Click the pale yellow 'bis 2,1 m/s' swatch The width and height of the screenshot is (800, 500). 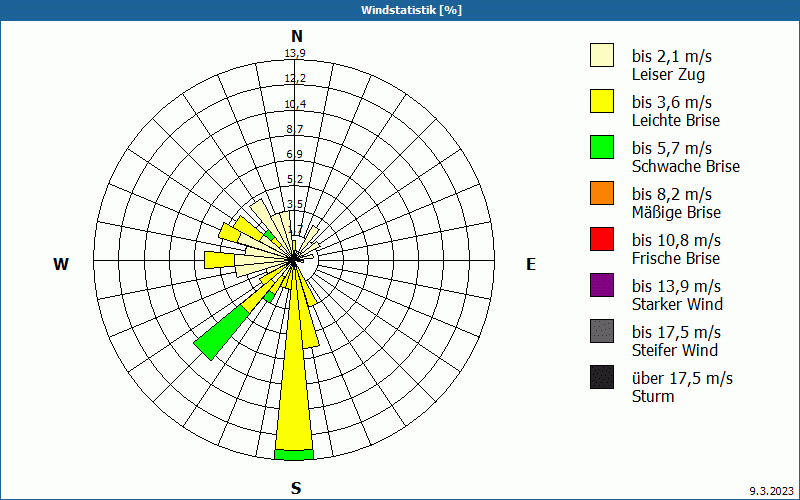point(602,55)
